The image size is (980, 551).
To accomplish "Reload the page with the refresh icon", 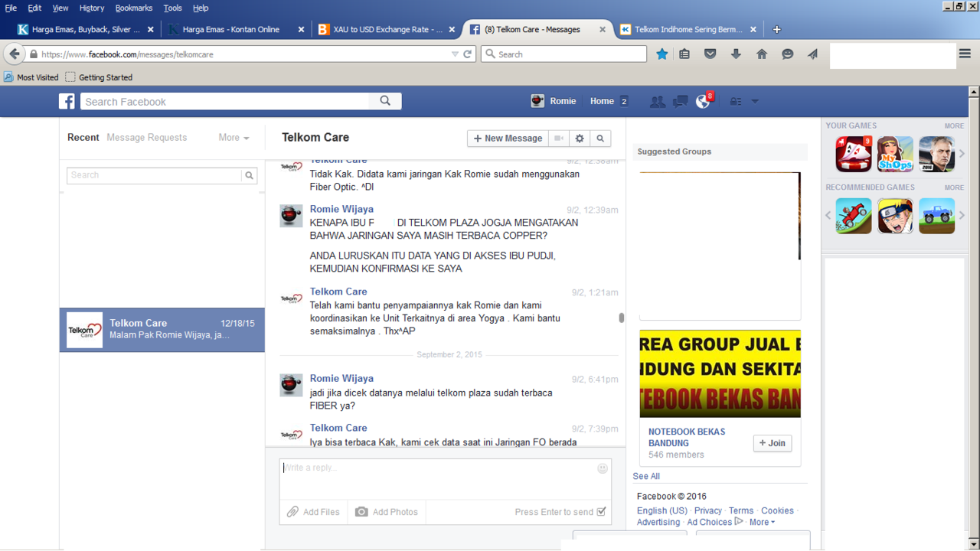I will (x=468, y=54).
